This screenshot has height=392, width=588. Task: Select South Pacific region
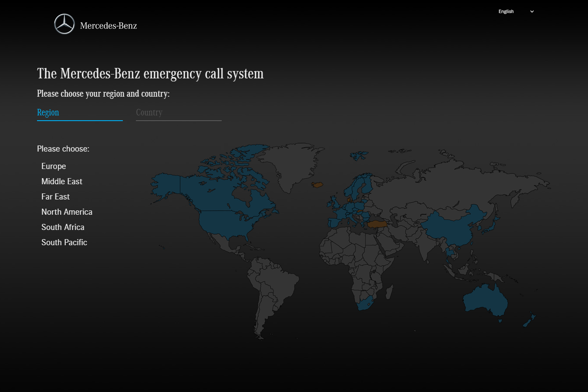[x=64, y=243]
